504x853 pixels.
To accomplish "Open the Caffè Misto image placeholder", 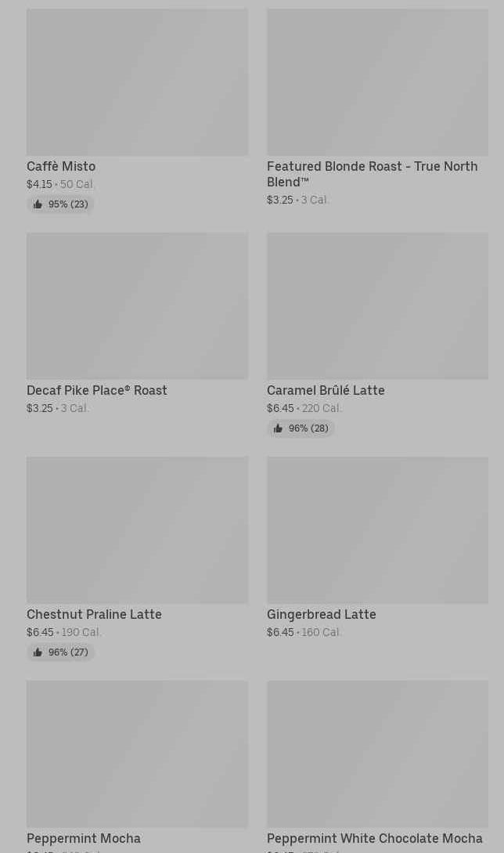I will click(x=137, y=82).
